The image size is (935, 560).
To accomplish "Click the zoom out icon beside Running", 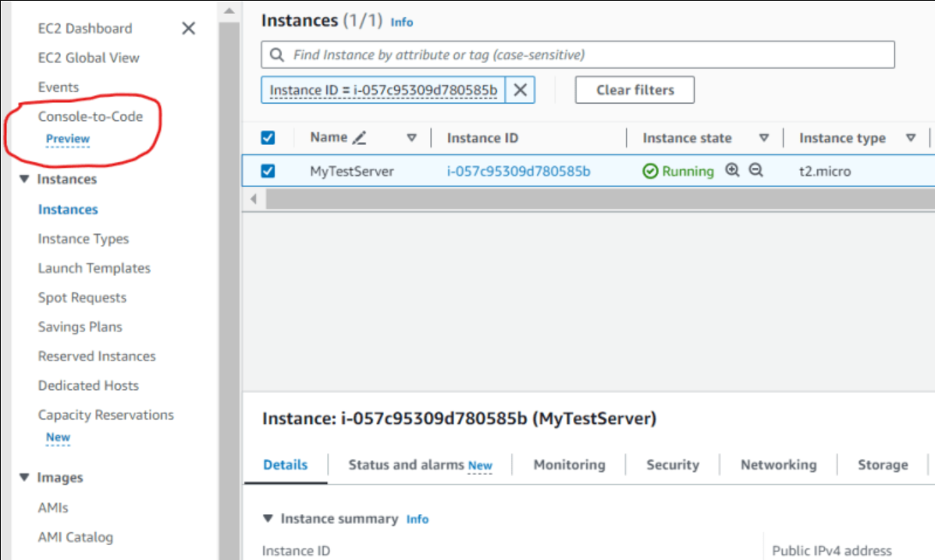I will click(x=755, y=171).
